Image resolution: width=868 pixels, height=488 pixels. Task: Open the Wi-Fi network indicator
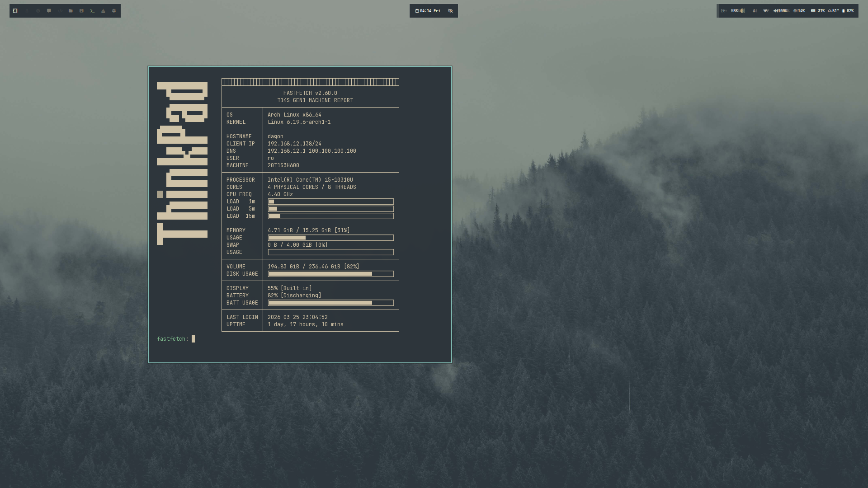tap(765, 11)
